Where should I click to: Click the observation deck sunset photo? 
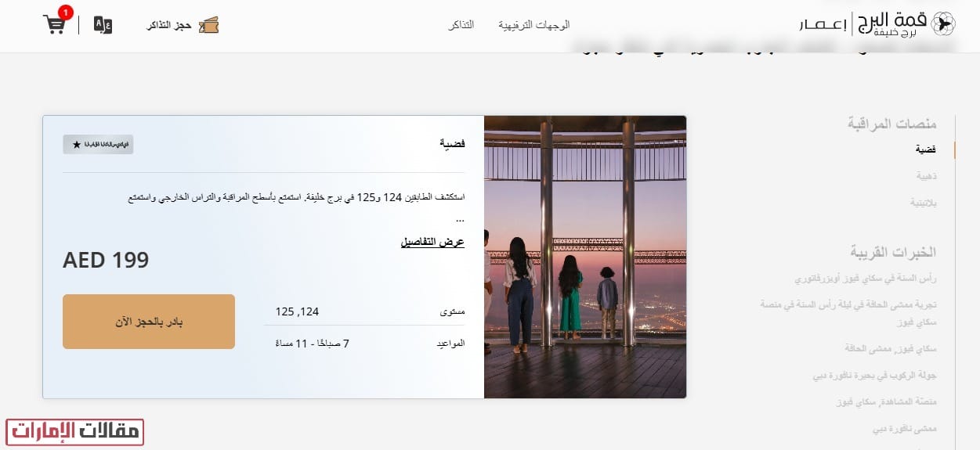584,257
